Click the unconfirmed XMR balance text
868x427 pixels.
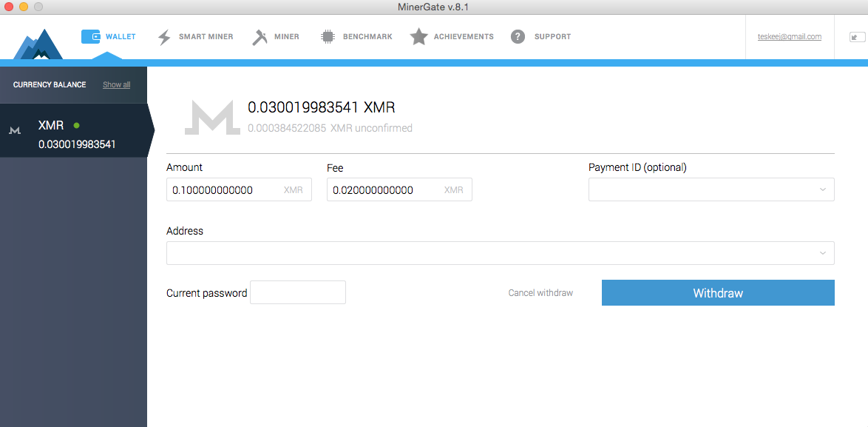[330, 129]
